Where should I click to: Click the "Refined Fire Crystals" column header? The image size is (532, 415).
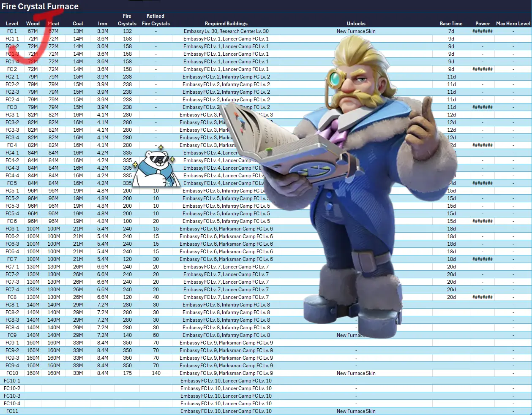point(156,20)
